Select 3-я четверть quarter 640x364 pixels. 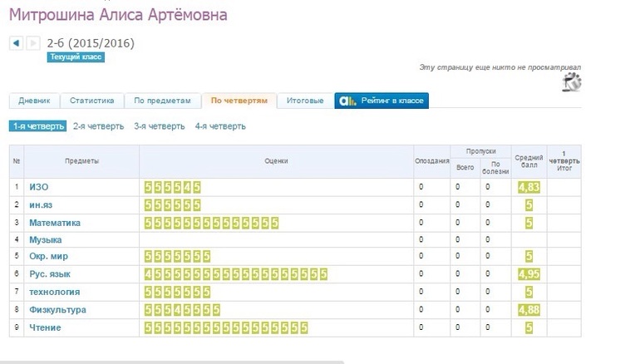coord(160,126)
